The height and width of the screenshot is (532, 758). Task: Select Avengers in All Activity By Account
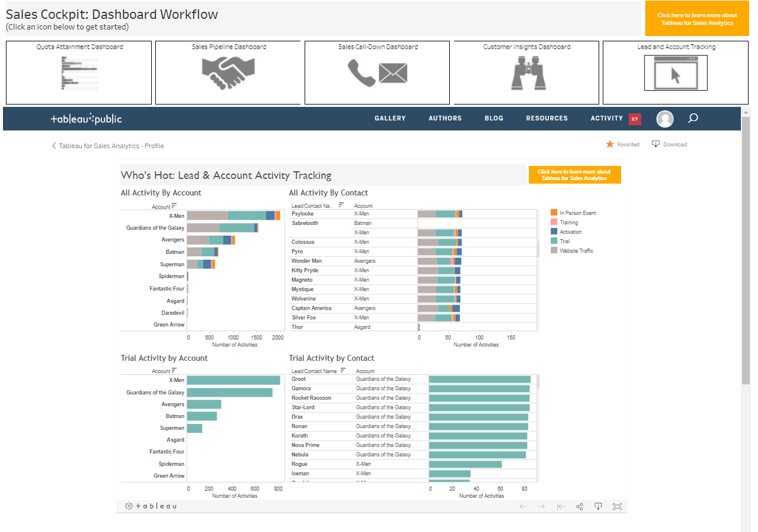coord(173,240)
